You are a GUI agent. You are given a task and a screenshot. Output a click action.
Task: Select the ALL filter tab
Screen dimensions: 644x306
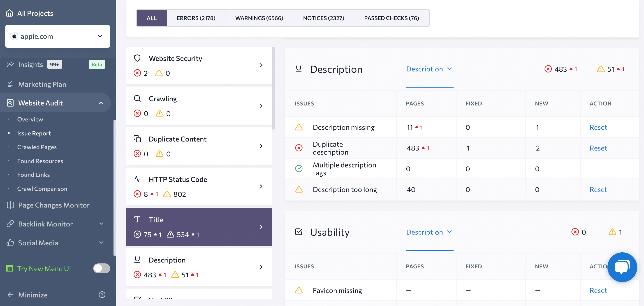151,18
